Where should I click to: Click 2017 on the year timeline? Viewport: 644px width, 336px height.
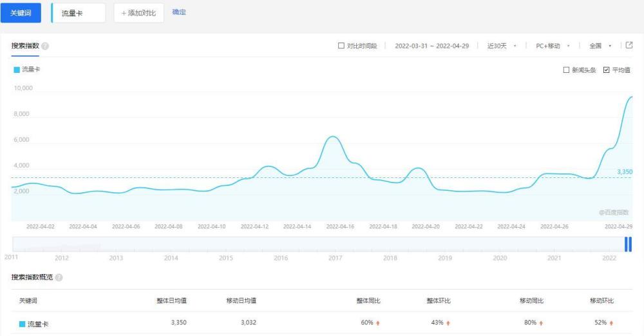click(x=335, y=258)
